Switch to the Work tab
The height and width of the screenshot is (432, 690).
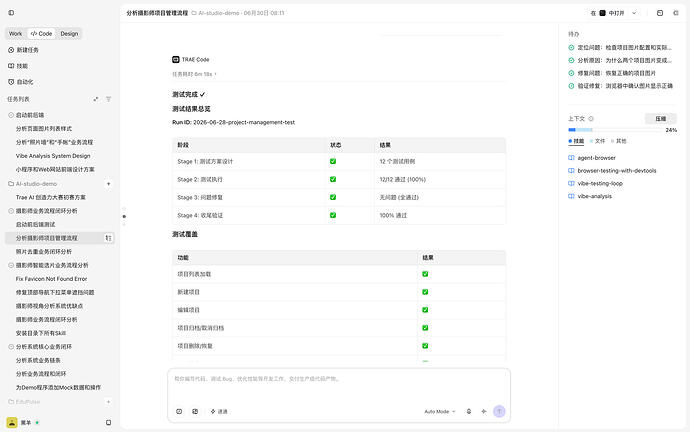pyautogui.click(x=15, y=33)
